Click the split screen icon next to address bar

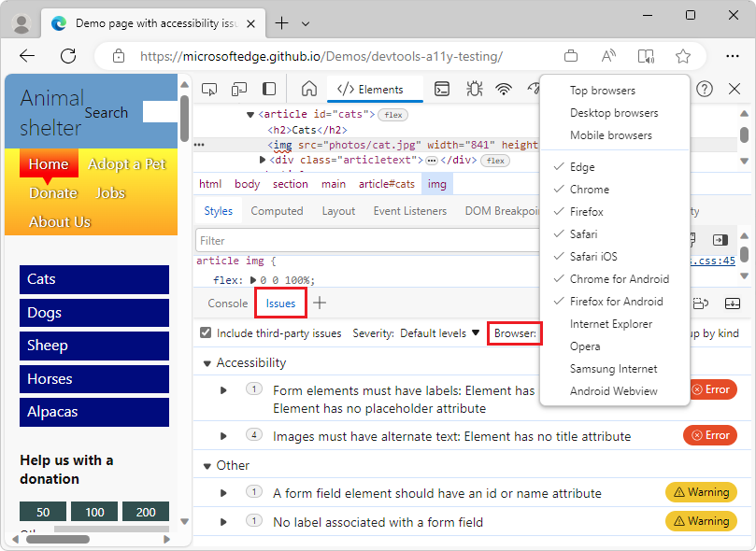646,56
